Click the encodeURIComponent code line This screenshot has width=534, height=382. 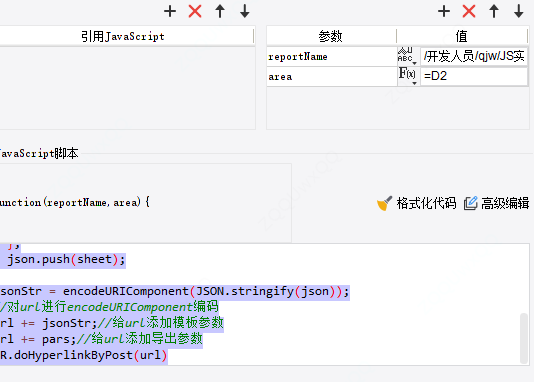[x=175, y=292]
